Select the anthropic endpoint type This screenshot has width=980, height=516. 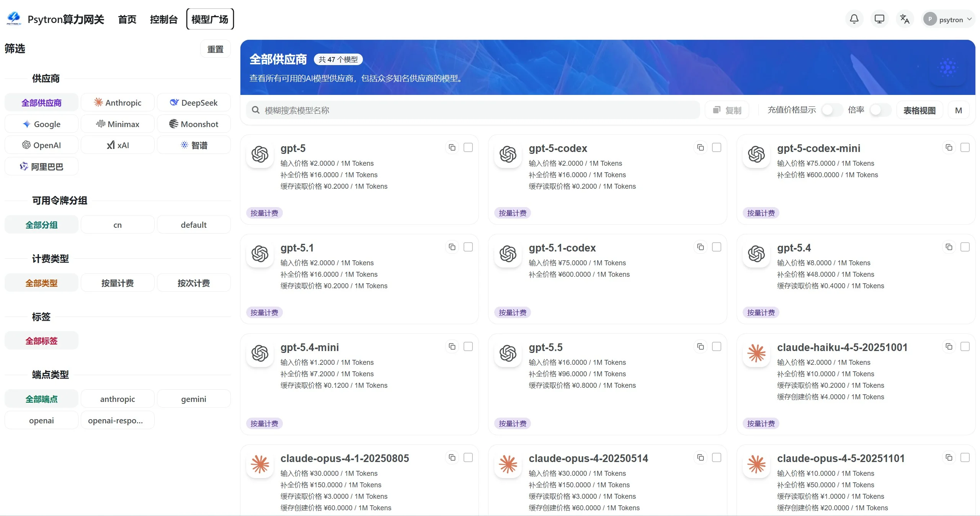coord(118,399)
